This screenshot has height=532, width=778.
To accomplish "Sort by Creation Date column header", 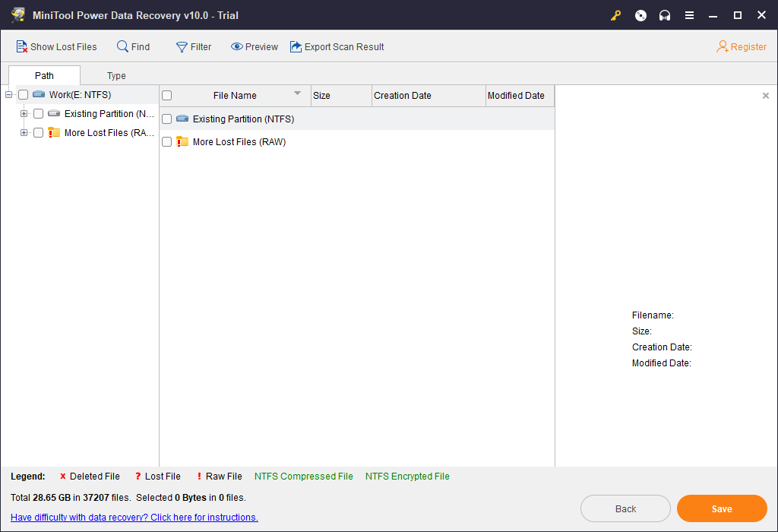I will 429,95.
